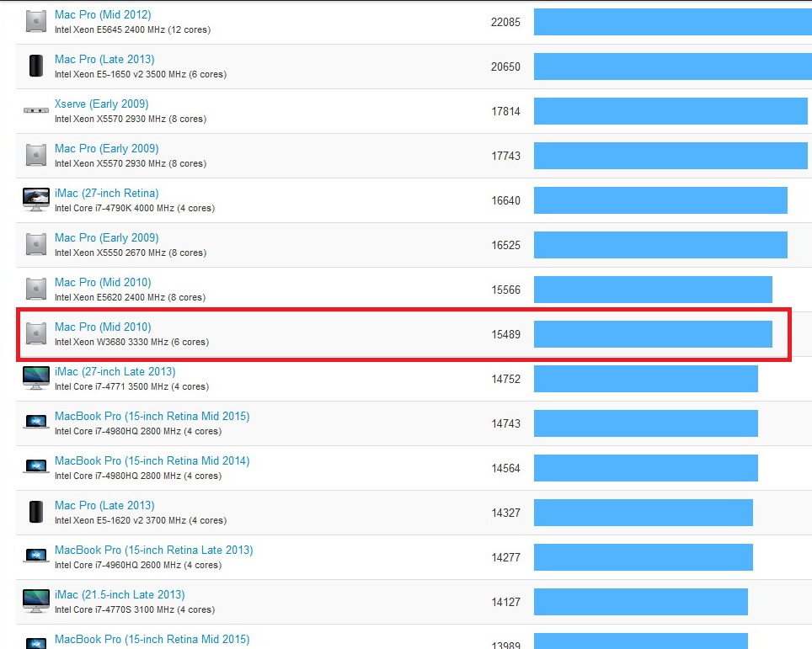The image size is (812, 649).
Task: Click the tower icon beside Xeon X5550 row
Action: coord(36,244)
